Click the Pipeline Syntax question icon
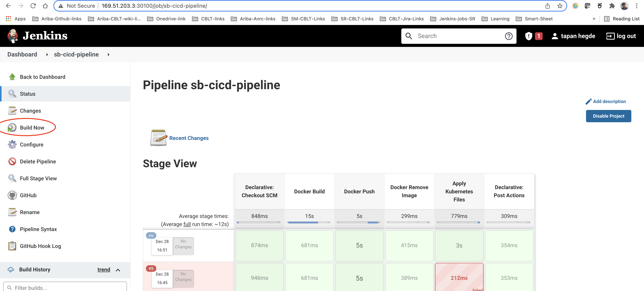 click(x=12, y=229)
